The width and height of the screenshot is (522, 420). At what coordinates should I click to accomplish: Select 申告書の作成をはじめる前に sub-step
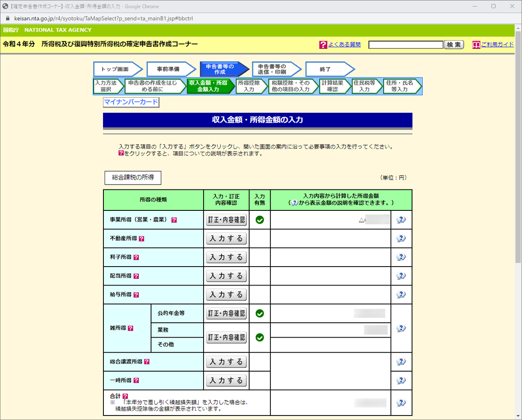[155, 86]
